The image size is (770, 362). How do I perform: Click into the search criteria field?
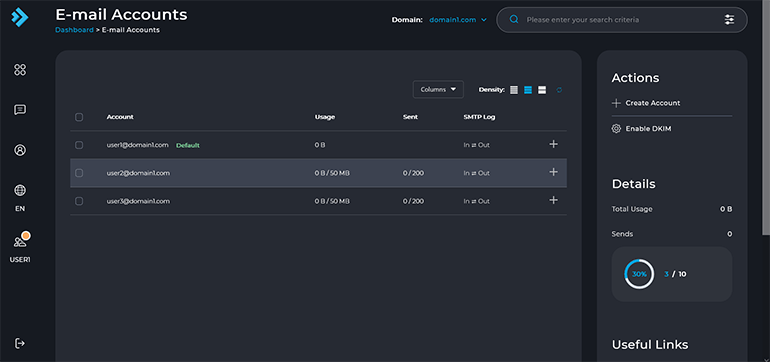click(622, 20)
